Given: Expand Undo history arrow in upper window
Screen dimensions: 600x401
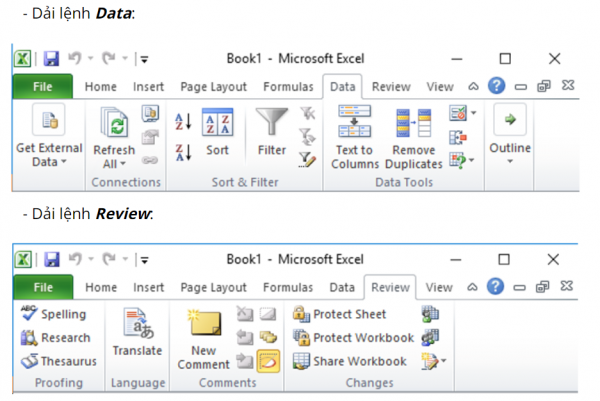Looking at the screenshot, I should (x=90, y=59).
